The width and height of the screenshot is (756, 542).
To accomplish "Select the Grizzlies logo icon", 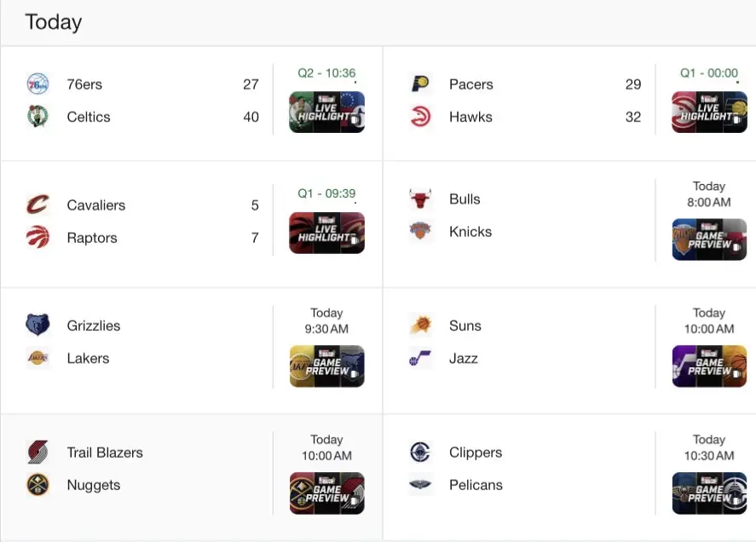I will 38,325.
